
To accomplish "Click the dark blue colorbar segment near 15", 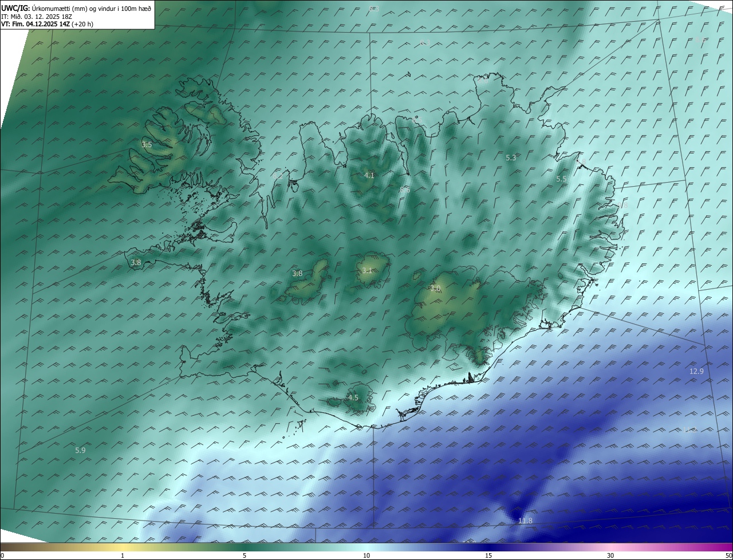I will pyautogui.click(x=488, y=547).
